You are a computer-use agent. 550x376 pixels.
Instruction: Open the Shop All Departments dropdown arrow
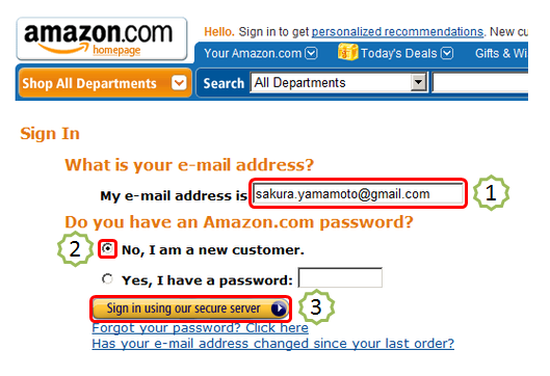179,83
